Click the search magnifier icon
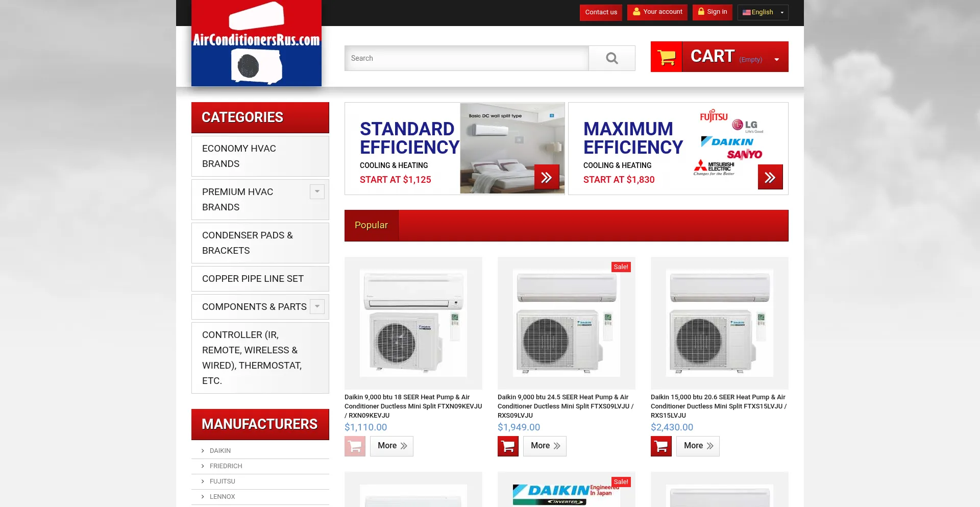Viewport: 980px width, 507px height. (x=611, y=58)
